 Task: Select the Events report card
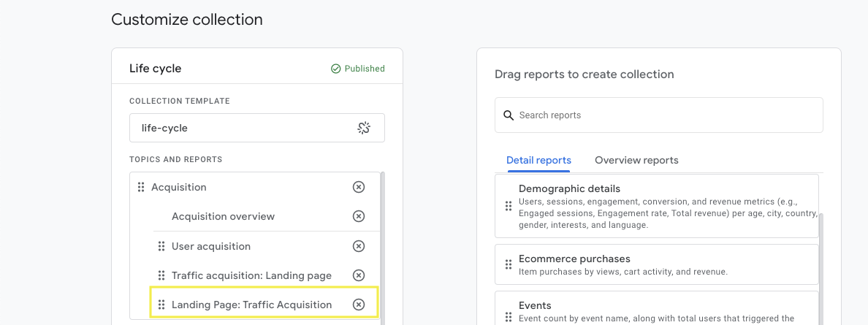click(x=656, y=308)
